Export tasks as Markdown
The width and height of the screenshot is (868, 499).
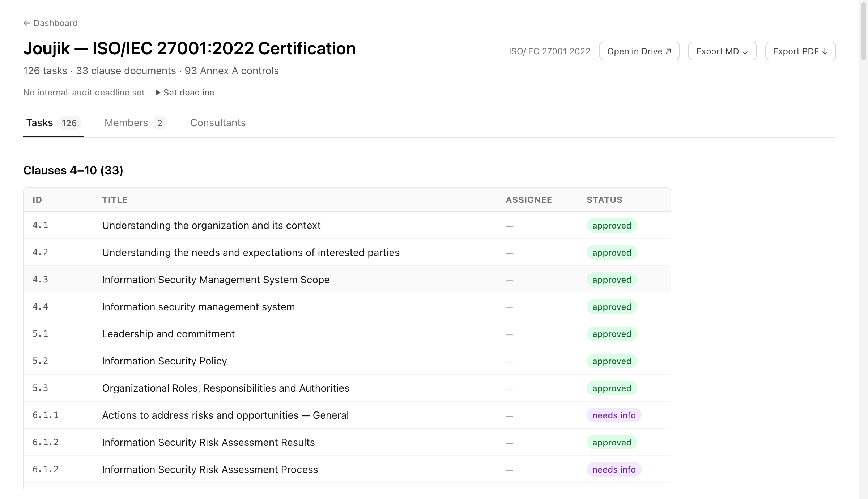[x=722, y=51]
